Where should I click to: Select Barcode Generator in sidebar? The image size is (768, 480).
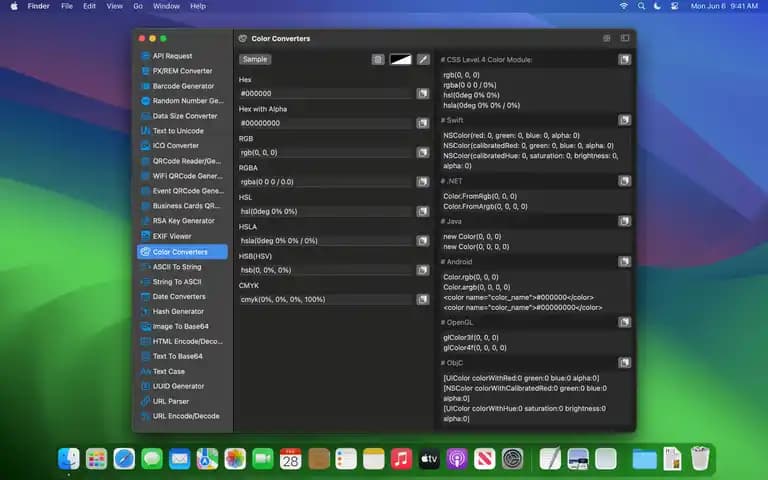point(182,86)
